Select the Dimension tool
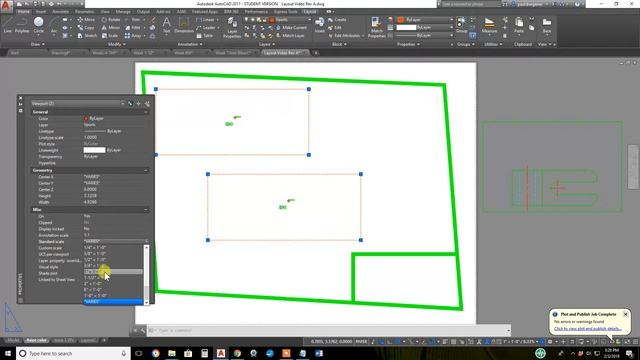The height and width of the screenshot is (360, 640). pos(184,24)
